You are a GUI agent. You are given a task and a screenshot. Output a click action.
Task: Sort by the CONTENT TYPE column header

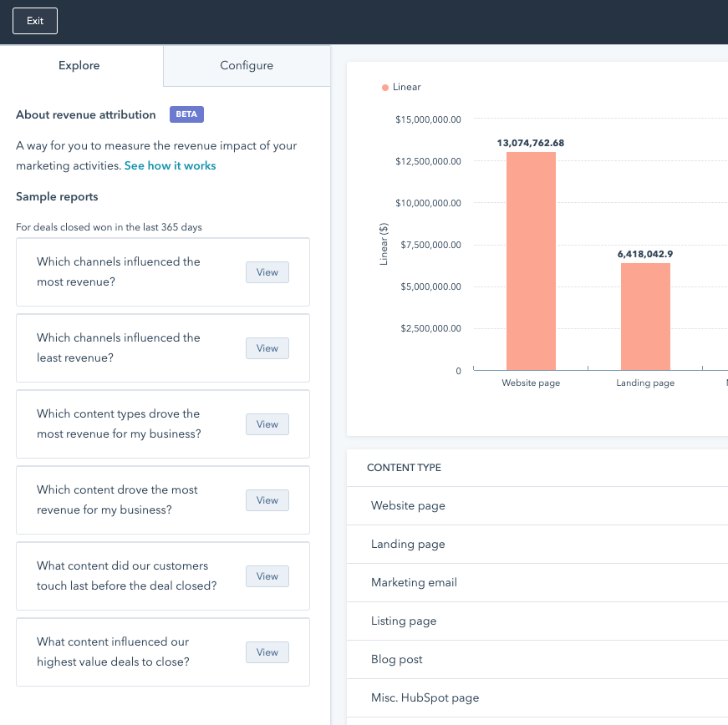coord(404,468)
